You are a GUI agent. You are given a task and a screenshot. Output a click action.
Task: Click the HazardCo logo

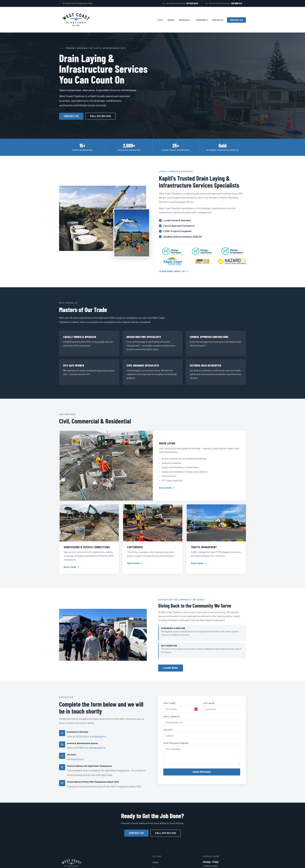point(232,261)
